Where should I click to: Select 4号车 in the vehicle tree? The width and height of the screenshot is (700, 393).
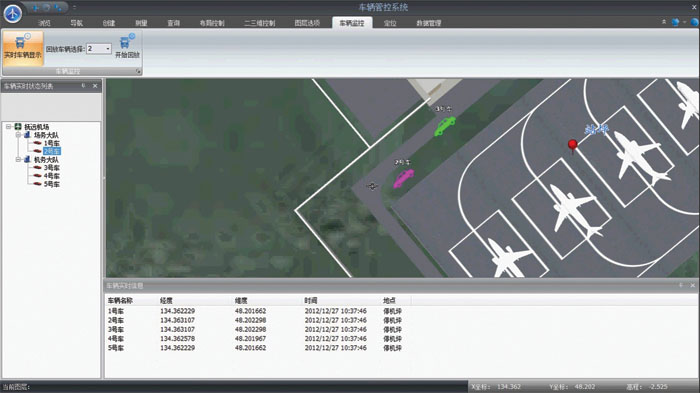51,176
